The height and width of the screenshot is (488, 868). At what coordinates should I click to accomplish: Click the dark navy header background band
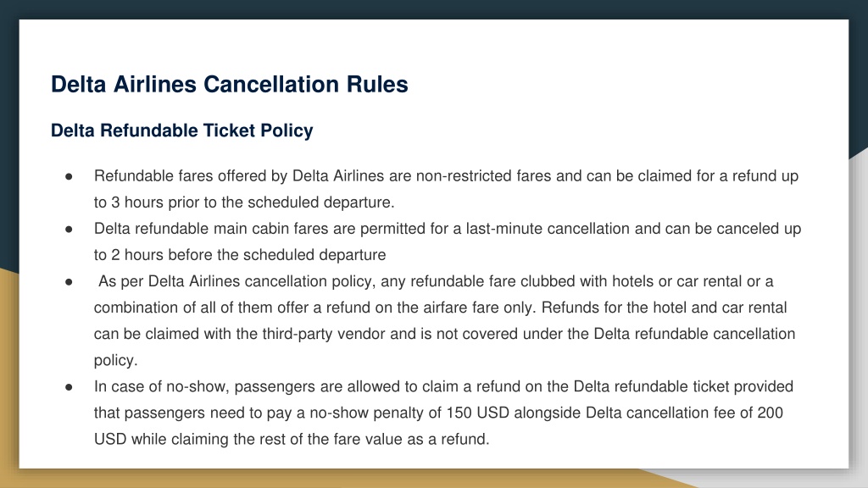coord(434,8)
